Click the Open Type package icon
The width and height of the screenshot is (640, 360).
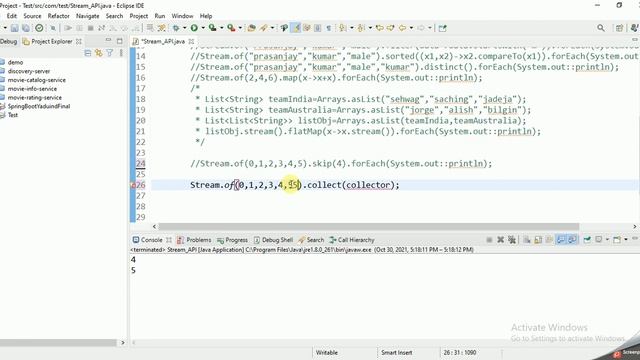(x=252, y=28)
